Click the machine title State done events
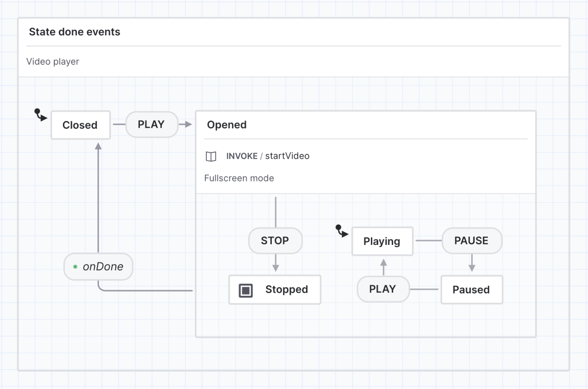The image size is (588, 389). (75, 32)
